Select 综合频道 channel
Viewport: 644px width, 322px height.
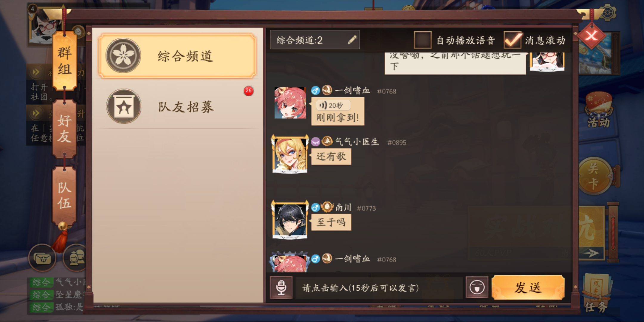coord(177,56)
